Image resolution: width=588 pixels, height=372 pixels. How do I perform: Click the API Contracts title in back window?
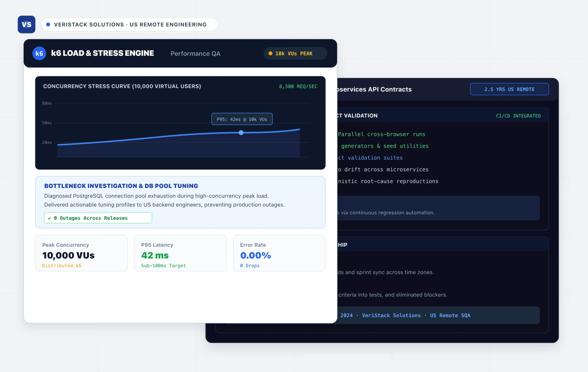[374, 90]
